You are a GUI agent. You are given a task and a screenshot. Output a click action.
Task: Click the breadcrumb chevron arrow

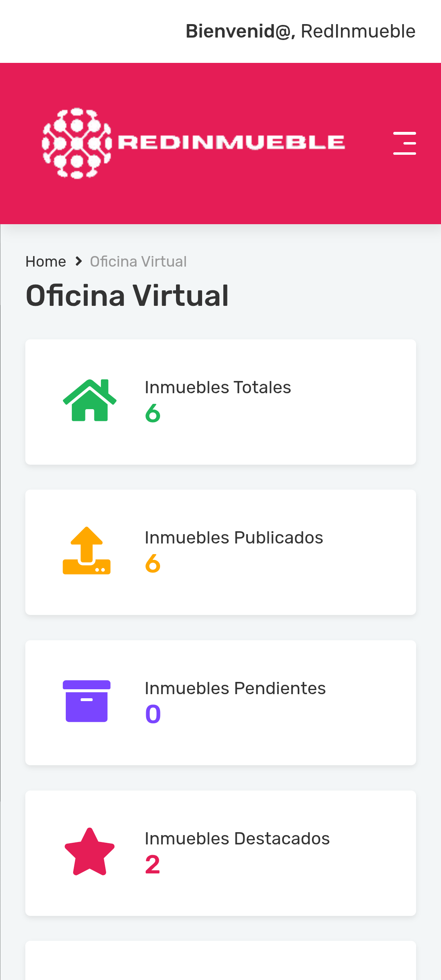tap(79, 261)
